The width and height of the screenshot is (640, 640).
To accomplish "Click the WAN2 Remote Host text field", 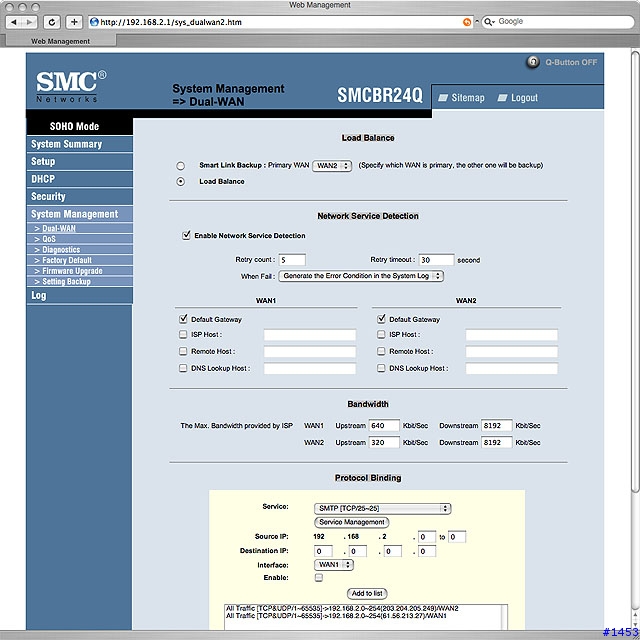I will click(511, 351).
